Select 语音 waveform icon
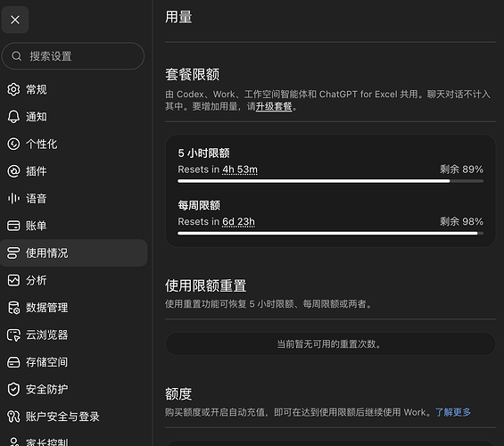 coord(13,198)
